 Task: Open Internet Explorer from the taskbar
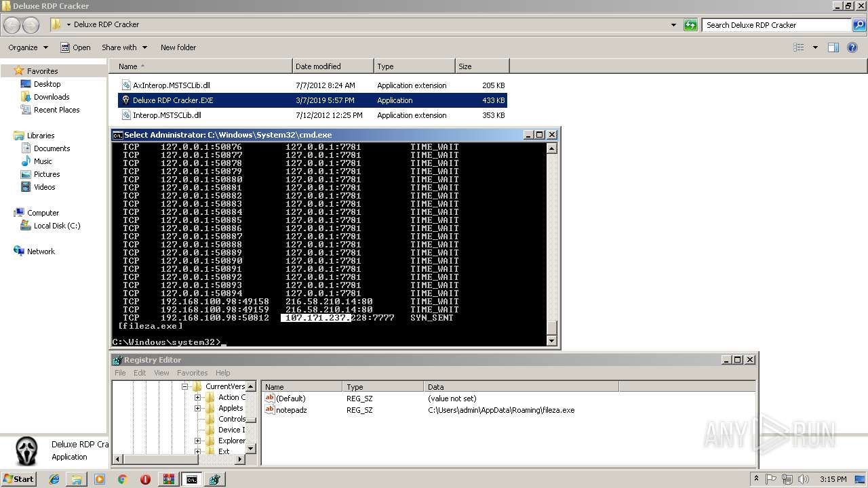(54, 479)
